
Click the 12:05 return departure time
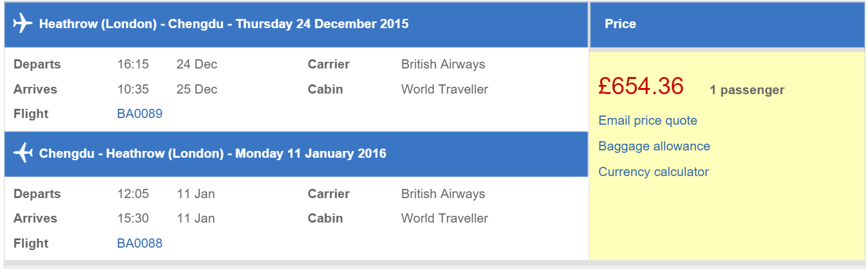coord(133,194)
